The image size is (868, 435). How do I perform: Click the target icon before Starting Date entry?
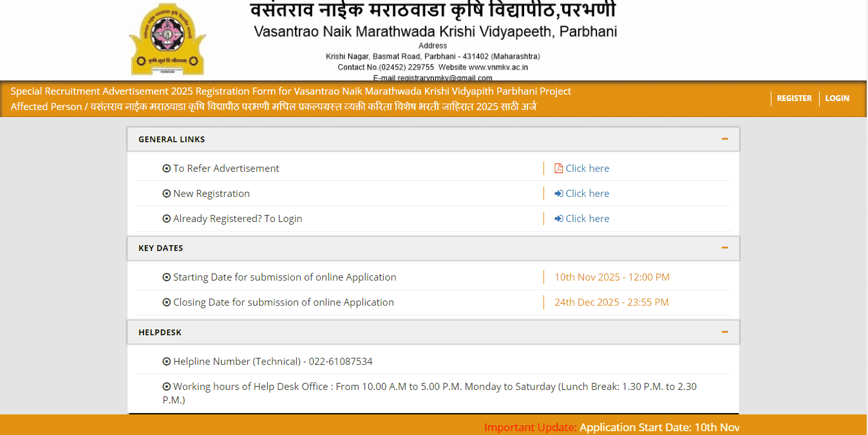167,277
